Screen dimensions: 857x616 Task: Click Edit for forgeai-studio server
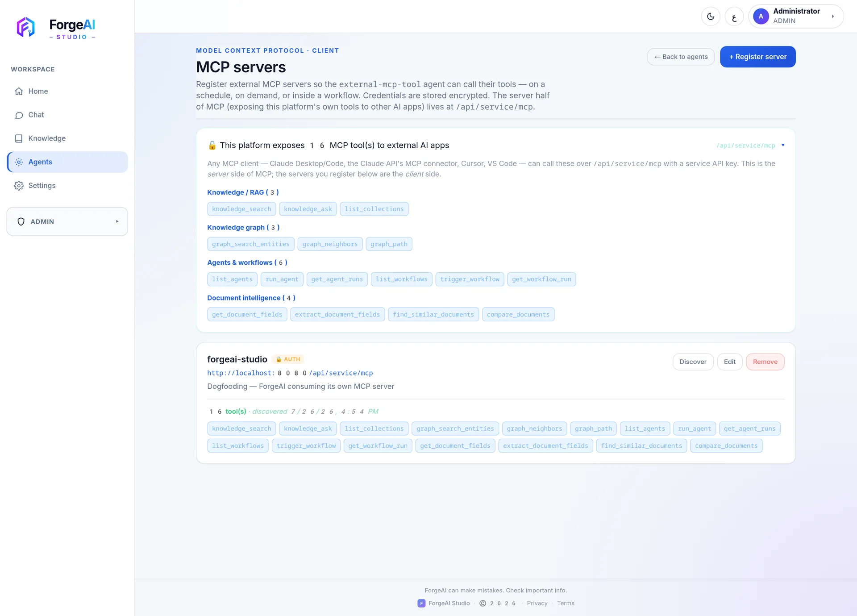[730, 362]
